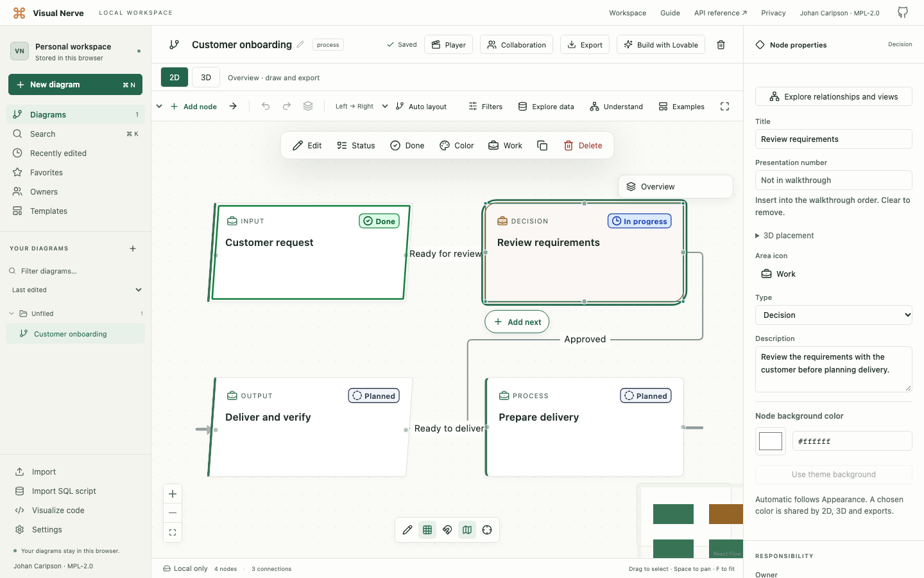The height and width of the screenshot is (578, 924).
Task: Open the API reference link
Action: click(721, 13)
